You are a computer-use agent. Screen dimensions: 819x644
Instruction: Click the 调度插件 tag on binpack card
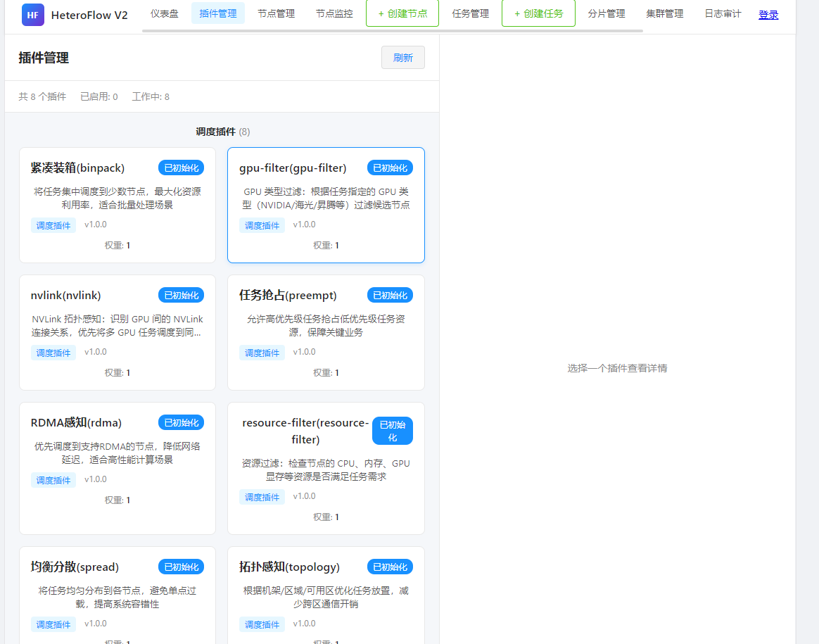tap(53, 225)
